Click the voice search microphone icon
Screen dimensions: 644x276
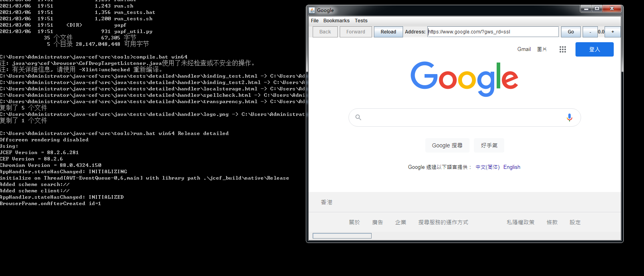(x=569, y=117)
